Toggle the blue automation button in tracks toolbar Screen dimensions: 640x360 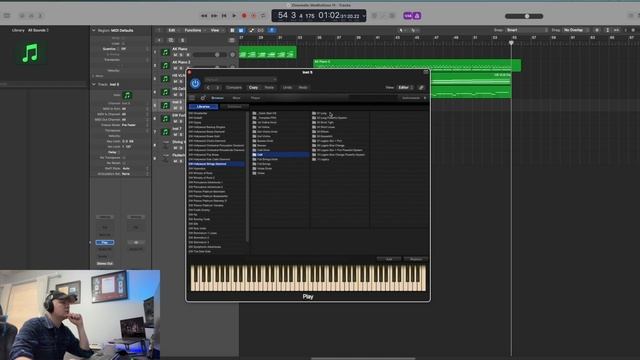click(272, 30)
